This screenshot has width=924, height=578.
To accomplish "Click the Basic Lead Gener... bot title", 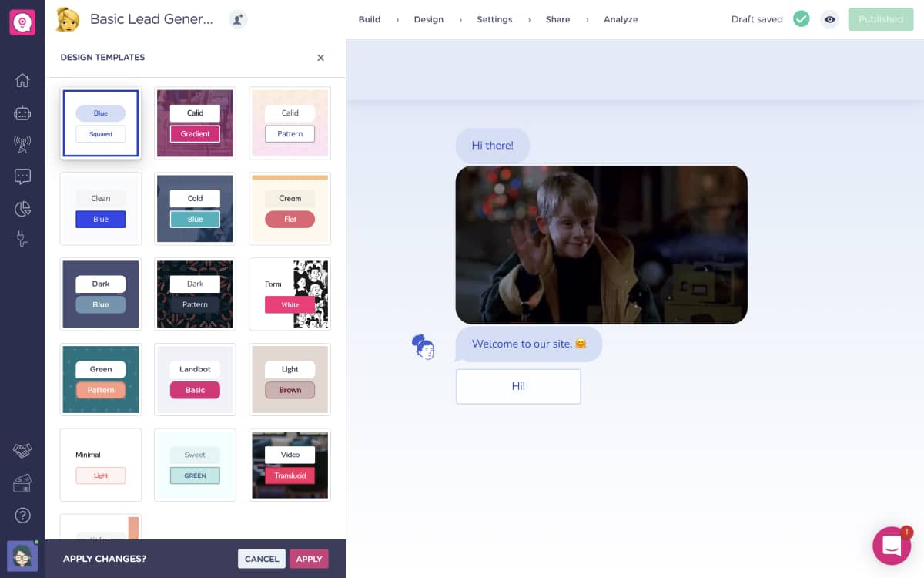I will 152,19.
